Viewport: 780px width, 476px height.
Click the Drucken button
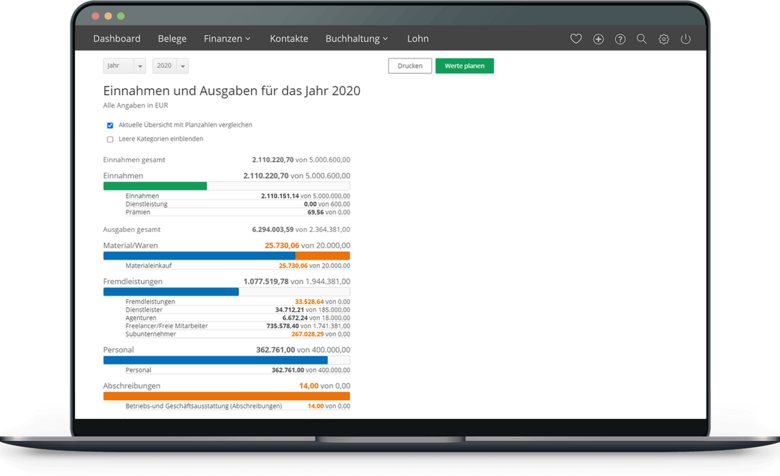[x=410, y=66]
